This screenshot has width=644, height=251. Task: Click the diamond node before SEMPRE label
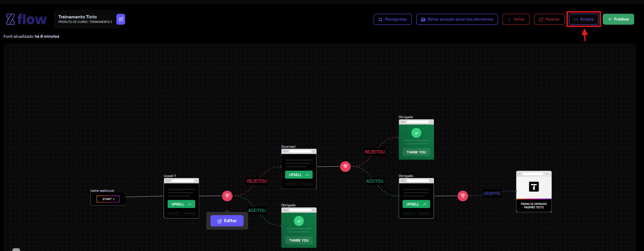(x=462, y=196)
